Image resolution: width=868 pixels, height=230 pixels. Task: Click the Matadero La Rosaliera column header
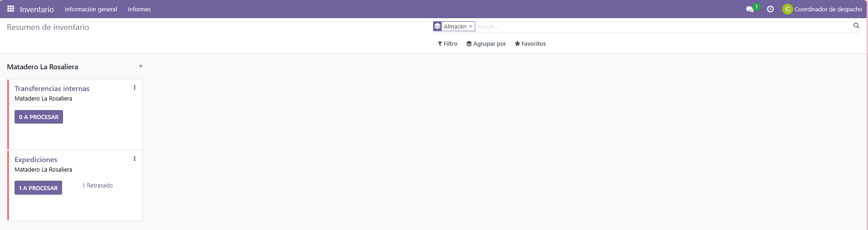coord(42,67)
